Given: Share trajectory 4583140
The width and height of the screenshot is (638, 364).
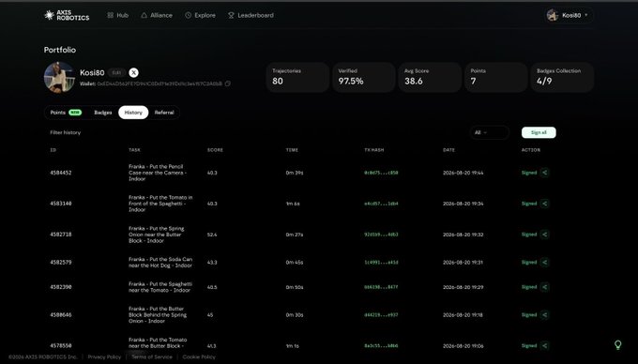Looking at the screenshot, I should (x=545, y=204).
